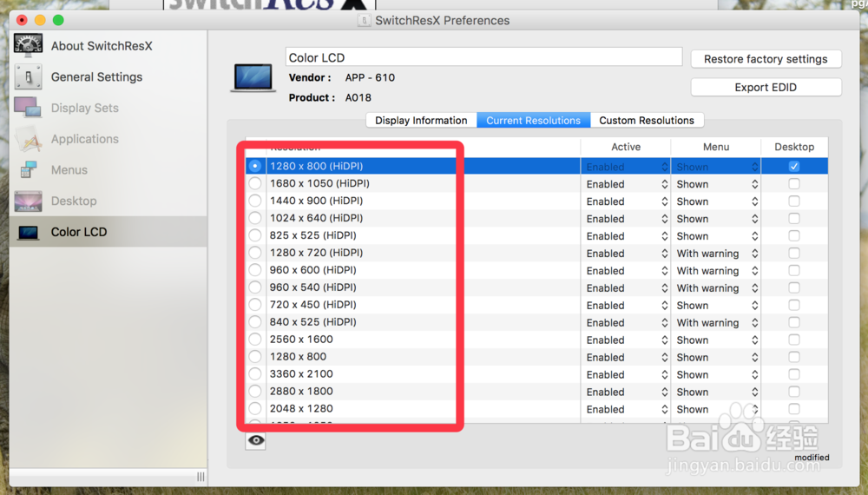Screen dimensions: 868x495
Task: Select the 2560 x 1600 radio button
Action: (254, 339)
